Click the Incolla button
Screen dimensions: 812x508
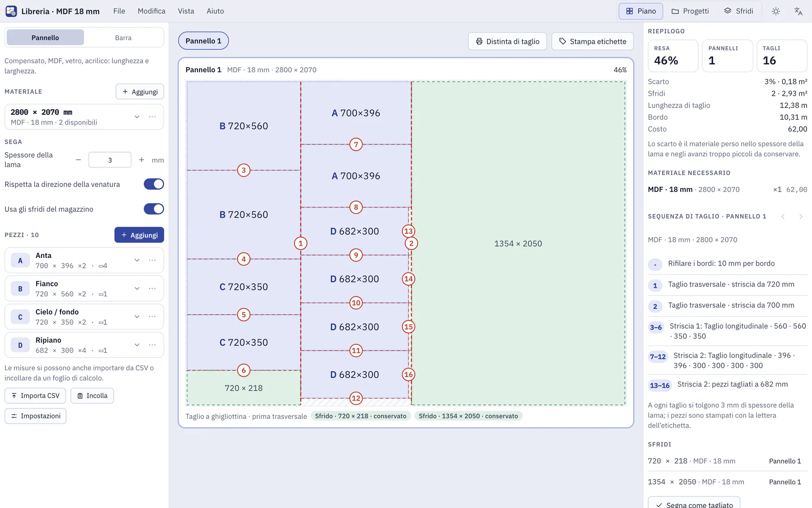tap(92, 396)
